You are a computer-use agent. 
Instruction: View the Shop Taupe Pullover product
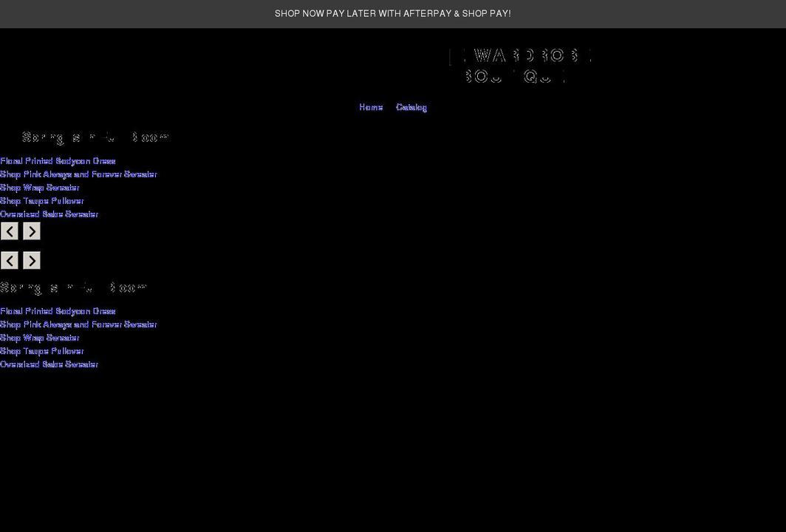point(41,200)
